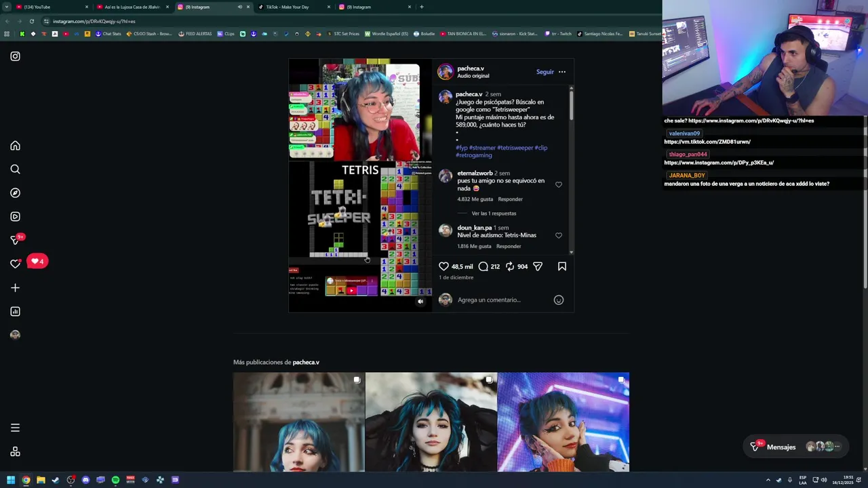Repost the post with repost icon
This screenshot has width=868, height=488.
[x=510, y=266]
